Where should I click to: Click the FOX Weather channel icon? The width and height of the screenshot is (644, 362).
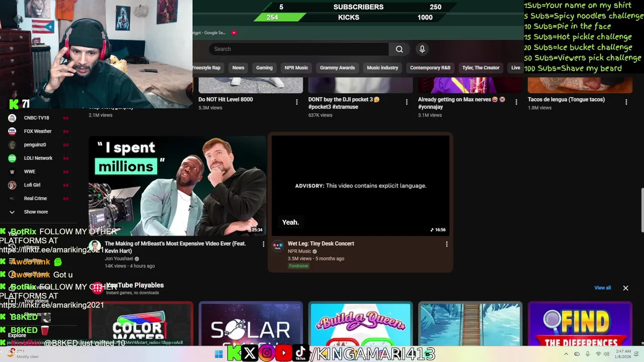click(12, 131)
